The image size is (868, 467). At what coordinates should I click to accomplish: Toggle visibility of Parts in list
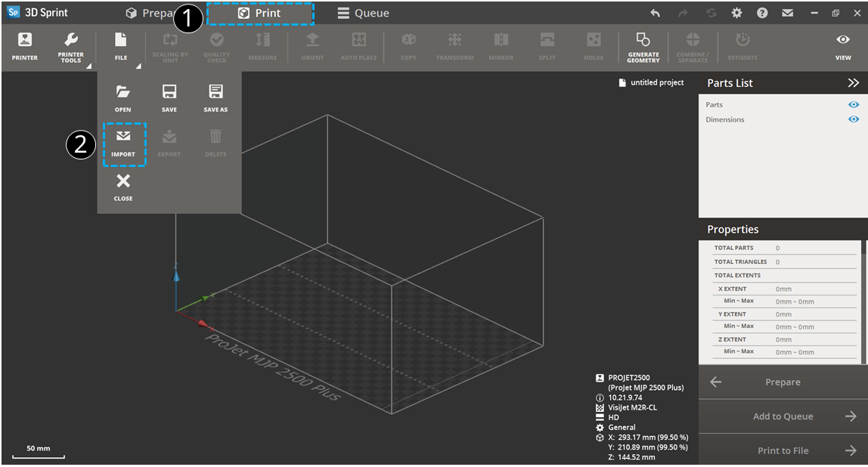(854, 105)
